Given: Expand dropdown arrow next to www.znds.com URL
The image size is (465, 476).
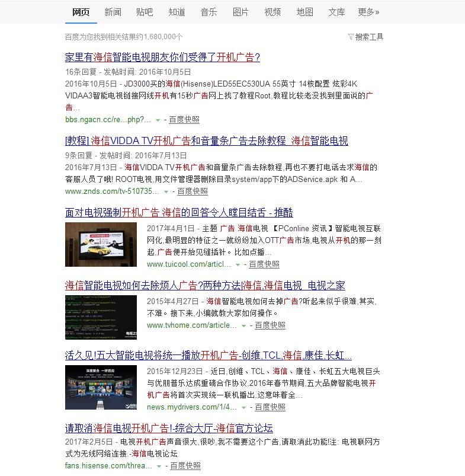Looking at the screenshot, I should 166,192.
